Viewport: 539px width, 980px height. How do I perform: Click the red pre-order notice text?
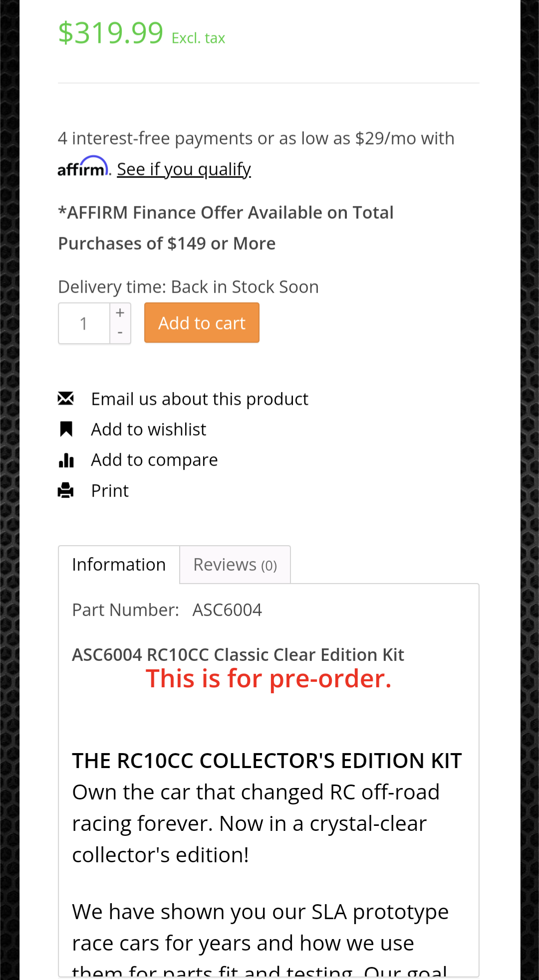coord(269,679)
